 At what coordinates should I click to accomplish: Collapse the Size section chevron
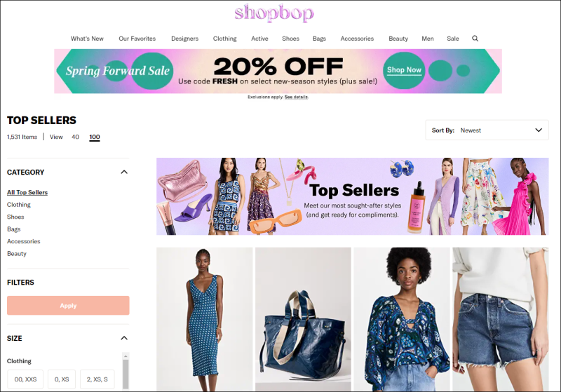coord(124,338)
